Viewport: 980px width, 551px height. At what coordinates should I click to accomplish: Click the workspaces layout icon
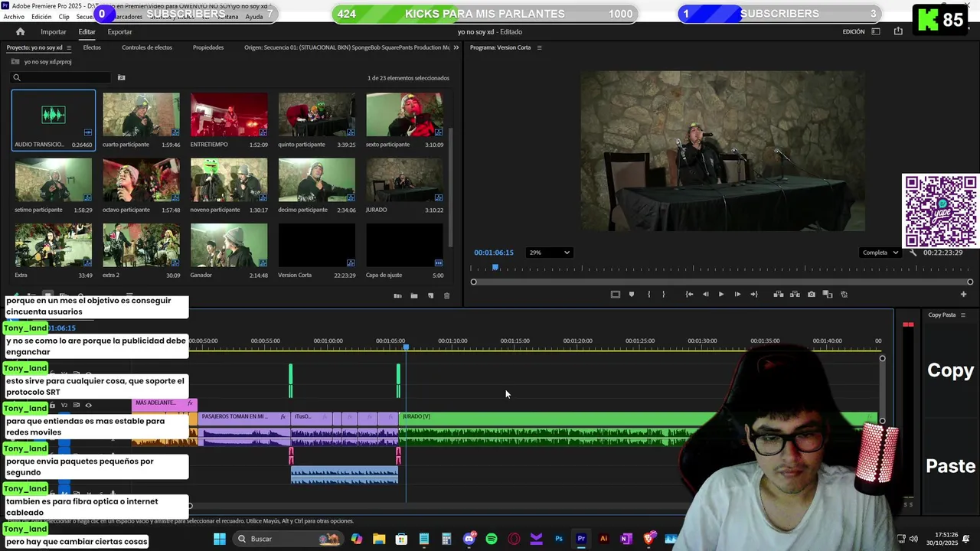(x=876, y=31)
